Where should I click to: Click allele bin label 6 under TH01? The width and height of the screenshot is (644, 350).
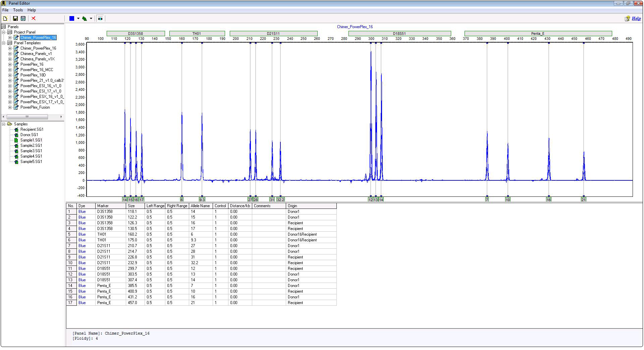182,199
